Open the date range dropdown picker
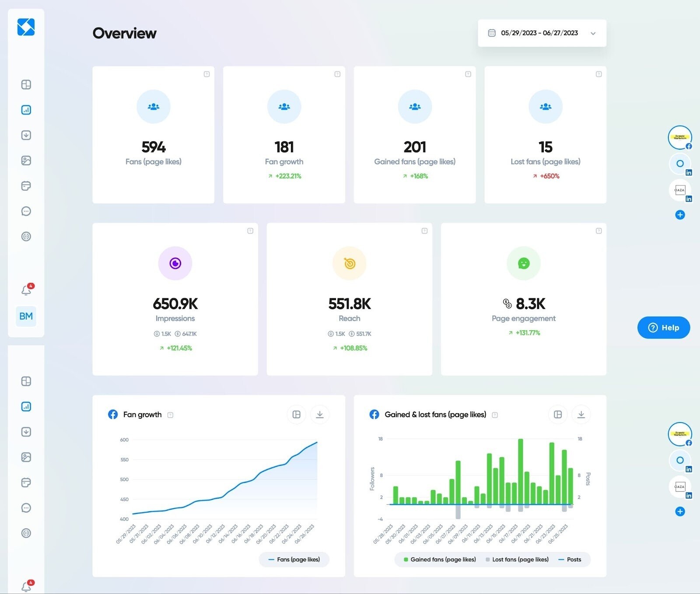This screenshot has width=700, height=594. tap(539, 33)
